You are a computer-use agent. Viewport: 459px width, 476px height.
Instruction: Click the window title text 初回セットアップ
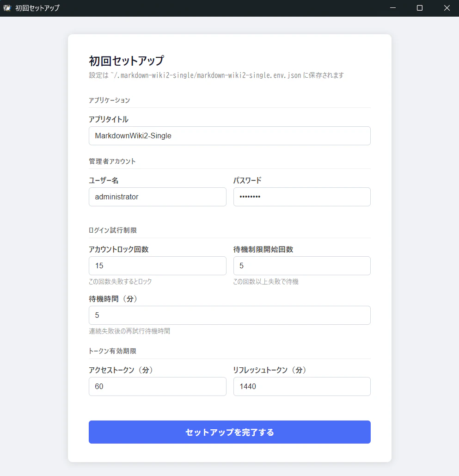click(37, 8)
